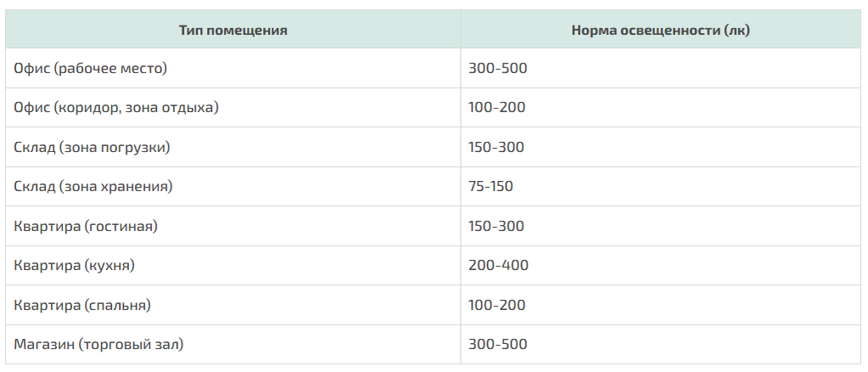Select the 'Квартира (гостиная)' cell
Image resolution: width=868 pixels, height=372 pixels.
(86, 226)
